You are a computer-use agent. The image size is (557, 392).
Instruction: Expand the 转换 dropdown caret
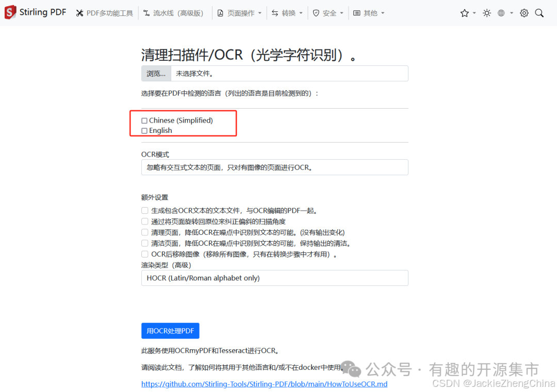[x=301, y=13]
